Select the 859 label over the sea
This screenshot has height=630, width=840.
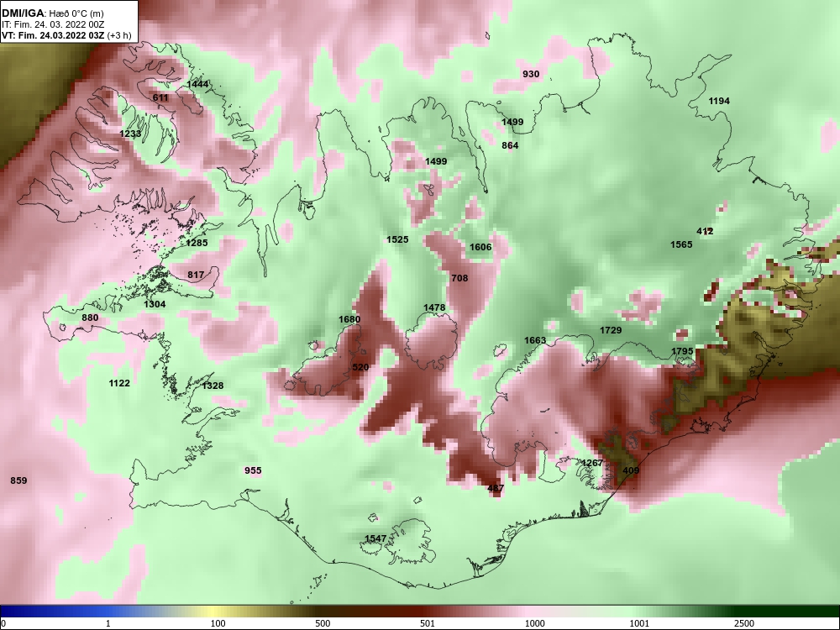click(x=18, y=480)
